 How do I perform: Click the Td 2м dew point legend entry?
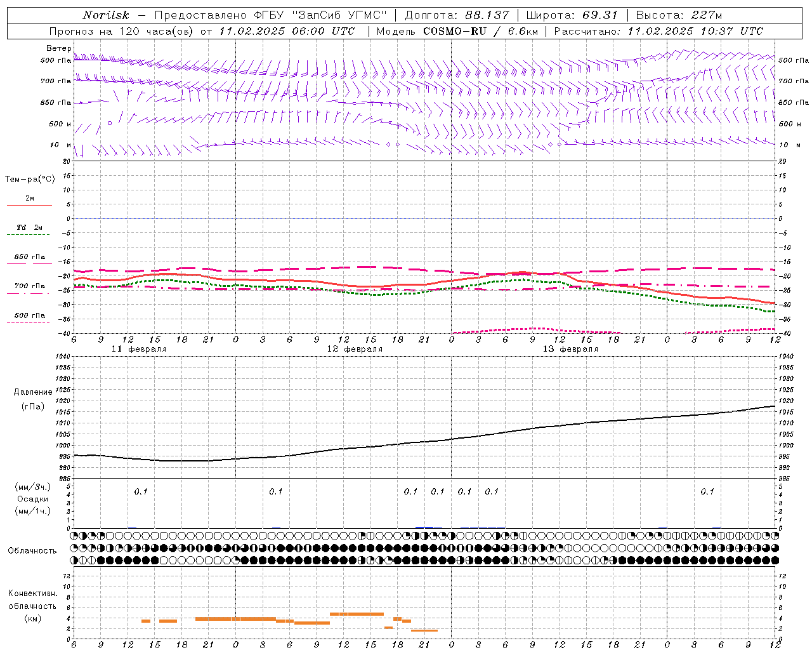pos(30,227)
